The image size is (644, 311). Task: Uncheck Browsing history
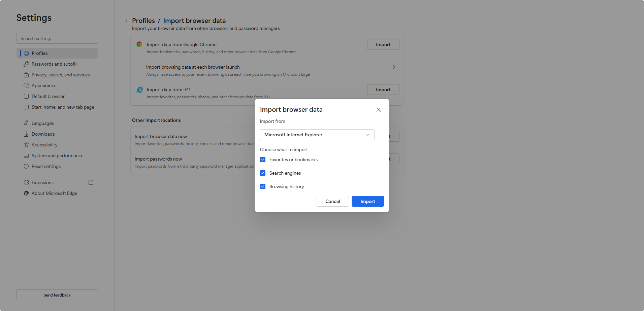pos(263,186)
